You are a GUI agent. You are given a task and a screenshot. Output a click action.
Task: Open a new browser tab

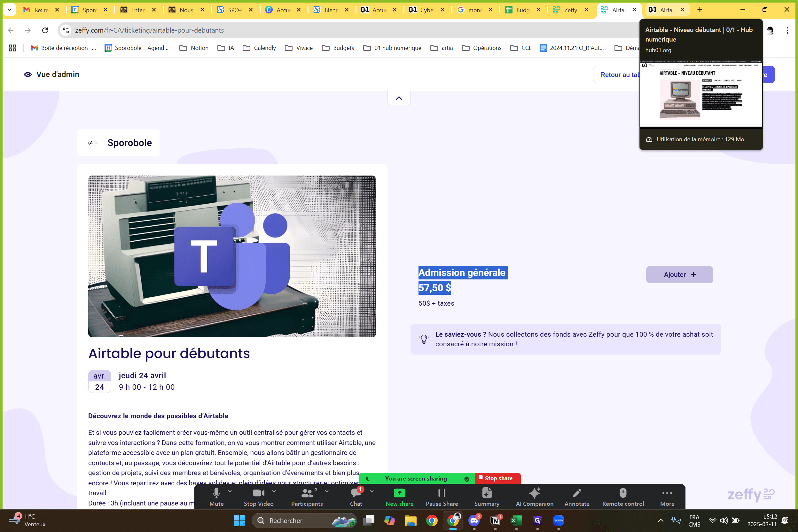(700, 10)
